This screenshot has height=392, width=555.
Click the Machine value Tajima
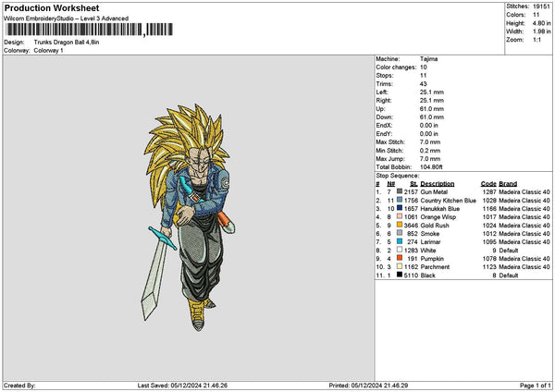coord(429,59)
